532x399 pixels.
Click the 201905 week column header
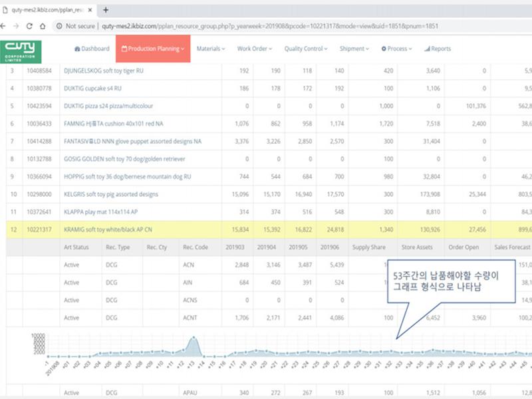pyautogui.click(x=298, y=247)
